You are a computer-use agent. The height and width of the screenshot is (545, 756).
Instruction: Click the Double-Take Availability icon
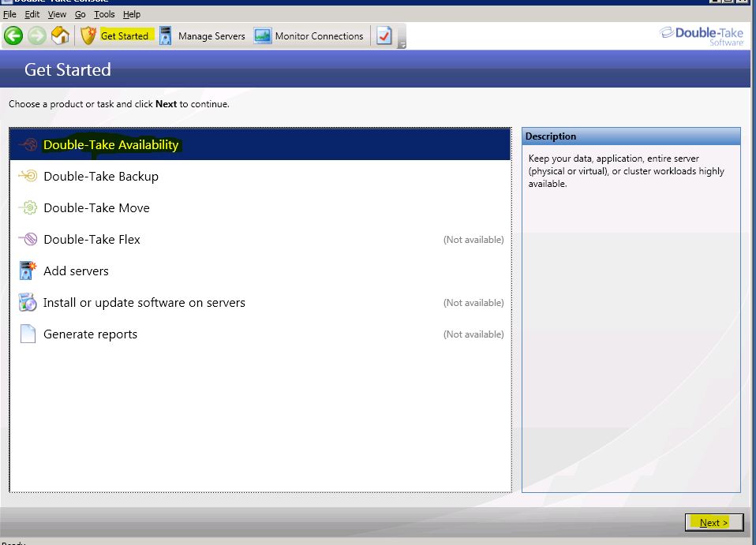click(x=28, y=144)
